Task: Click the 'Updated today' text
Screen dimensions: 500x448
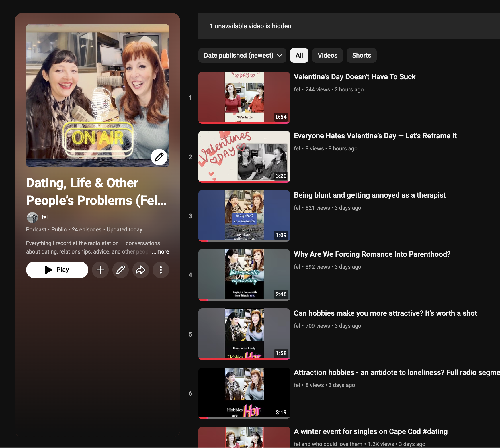Action: (124, 229)
